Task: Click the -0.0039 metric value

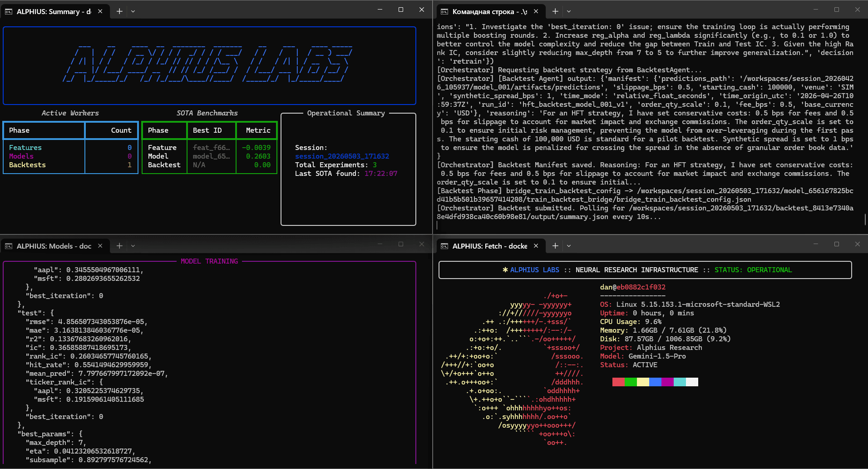Action: 256,148
